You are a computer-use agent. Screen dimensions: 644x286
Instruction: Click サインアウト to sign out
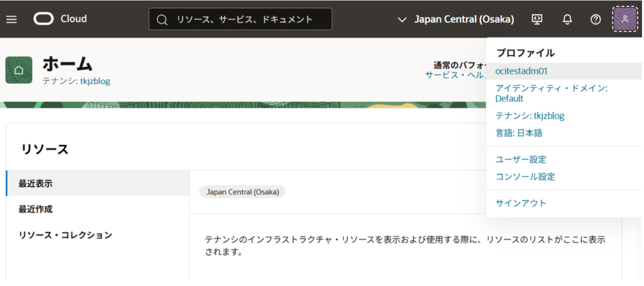coord(521,203)
